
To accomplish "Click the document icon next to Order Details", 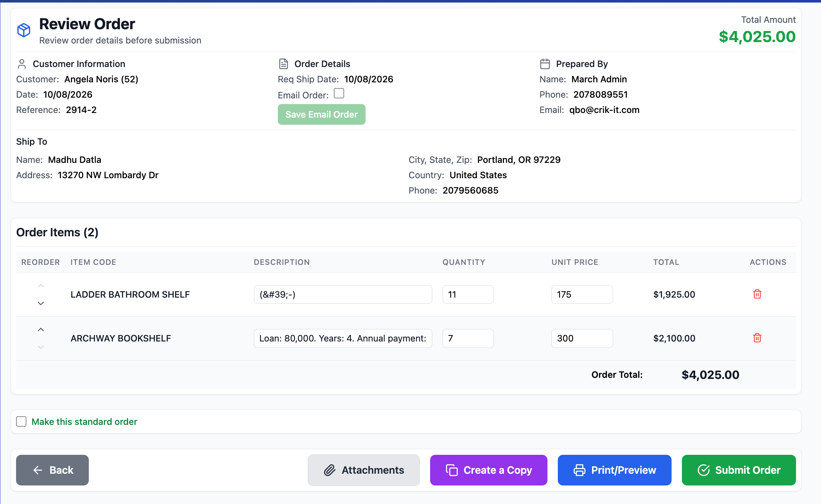I will click(x=284, y=64).
